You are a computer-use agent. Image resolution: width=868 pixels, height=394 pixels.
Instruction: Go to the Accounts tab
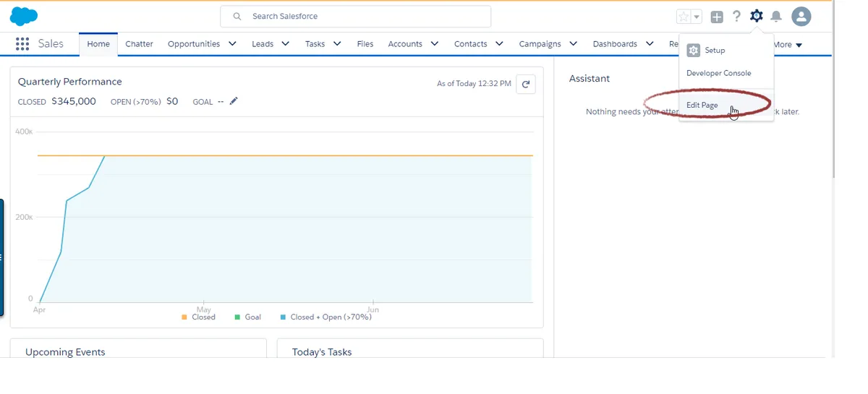click(405, 44)
